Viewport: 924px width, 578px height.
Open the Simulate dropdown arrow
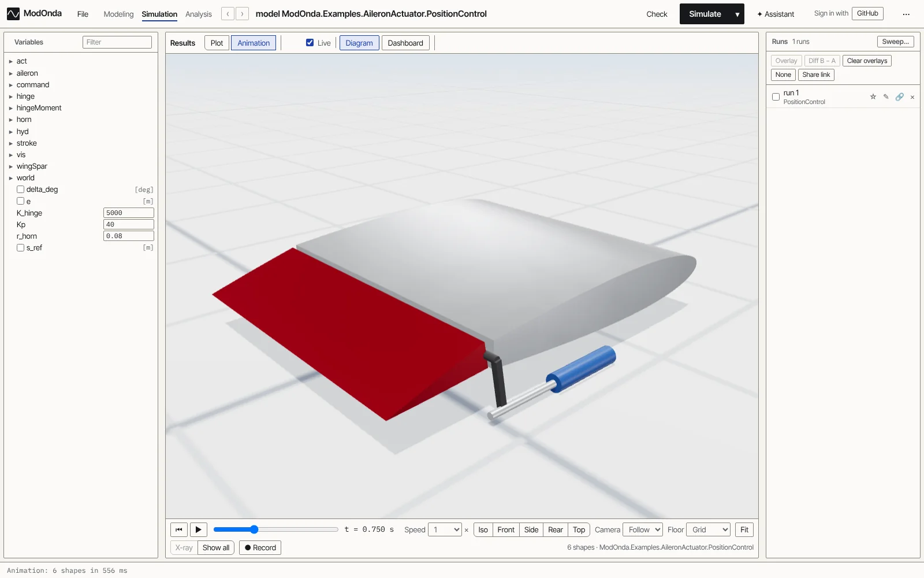pos(737,14)
